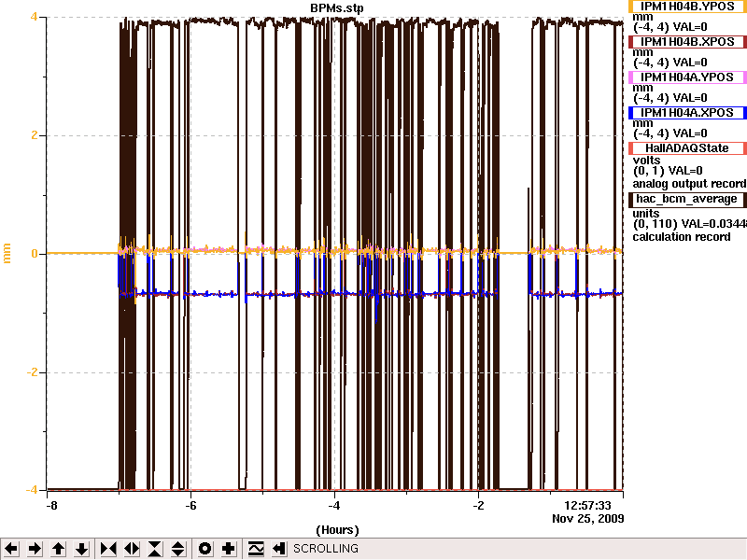Image resolution: width=747 pixels, height=560 pixels.
Task: Click the 4 tick label on y-axis
Action: (34, 17)
